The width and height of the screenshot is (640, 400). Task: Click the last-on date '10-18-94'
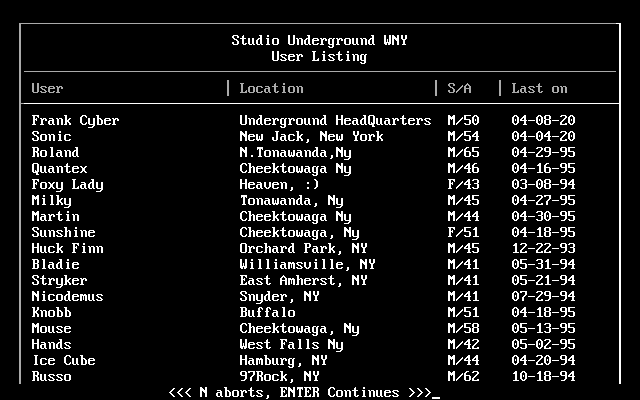pyautogui.click(x=543, y=376)
